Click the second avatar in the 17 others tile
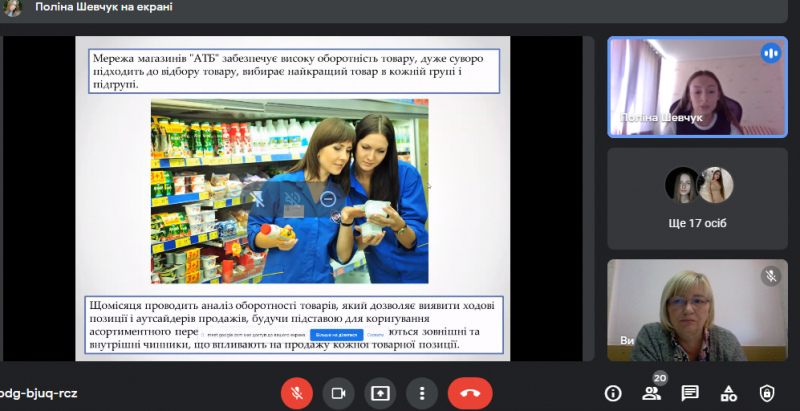The image size is (800, 411). click(716, 185)
